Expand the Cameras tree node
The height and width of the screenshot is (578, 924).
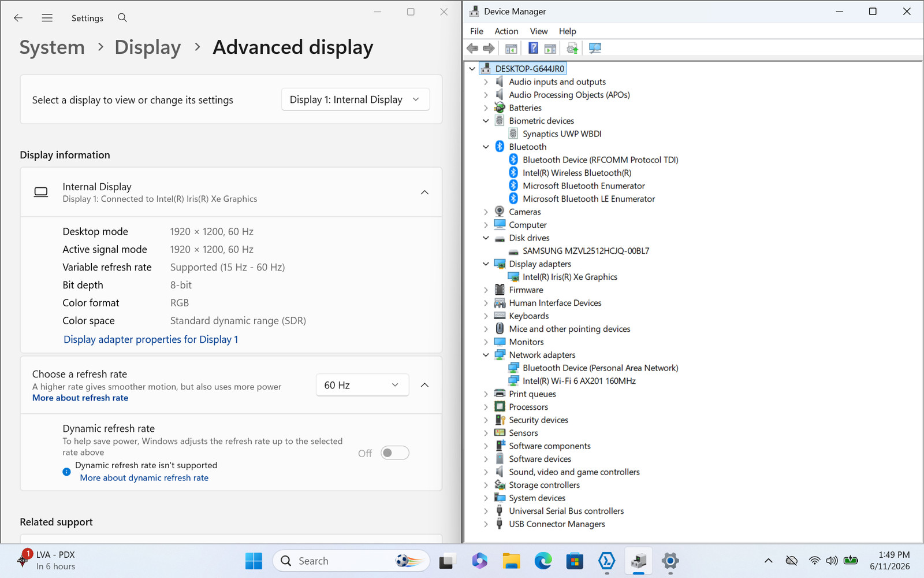point(486,212)
